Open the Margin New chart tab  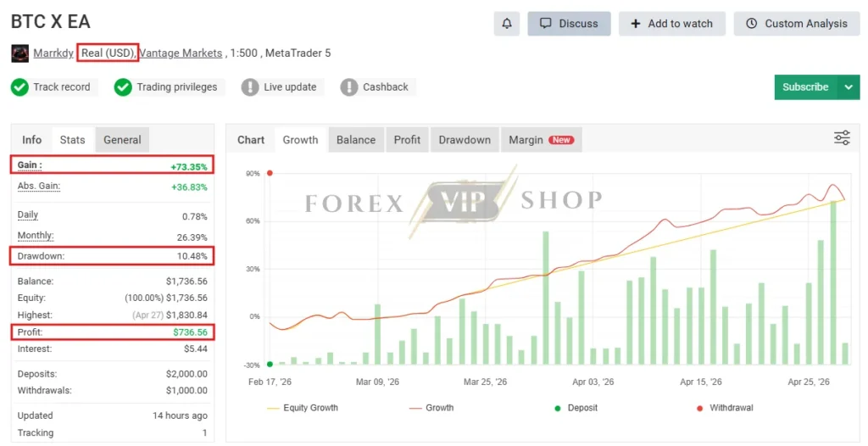coord(542,140)
